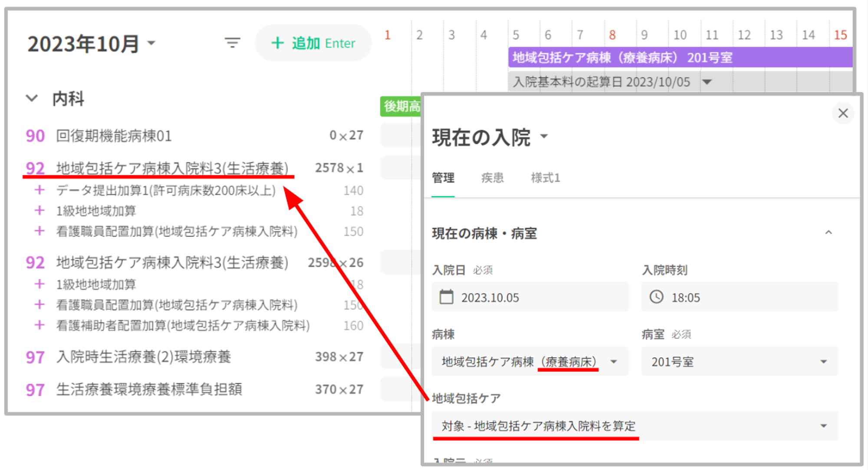
Task: Collapse the 内科 section chevron
Action: click(32, 98)
